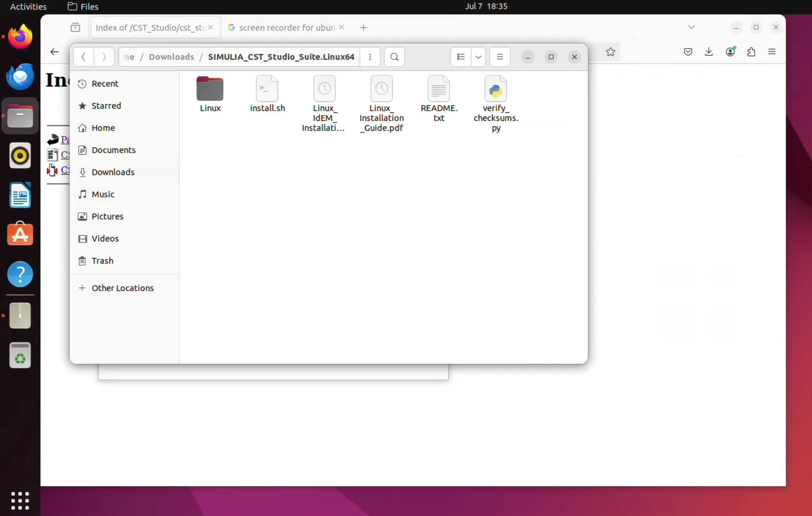Click Downloads in the path bar
The width and height of the screenshot is (812, 516).
click(x=171, y=57)
